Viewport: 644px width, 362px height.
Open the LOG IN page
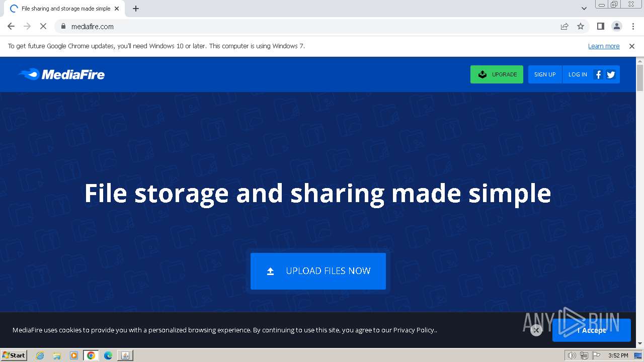click(x=578, y=74)
